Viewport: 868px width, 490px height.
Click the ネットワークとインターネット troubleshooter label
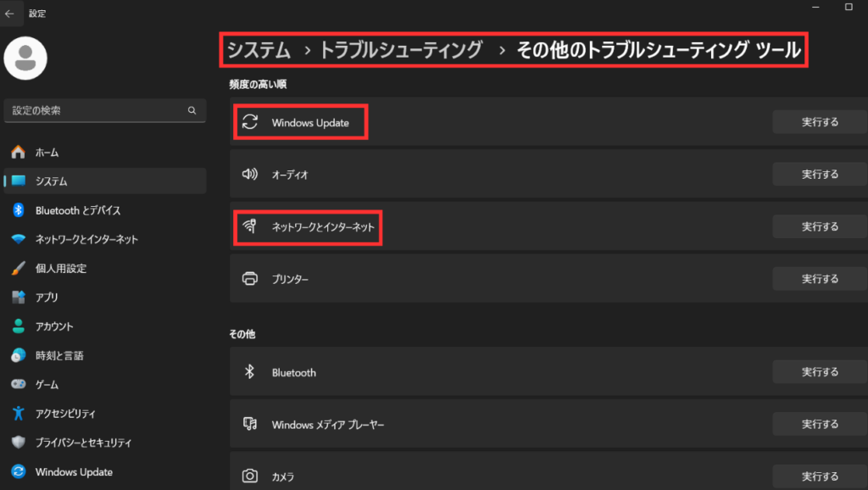tap(323, 227)
